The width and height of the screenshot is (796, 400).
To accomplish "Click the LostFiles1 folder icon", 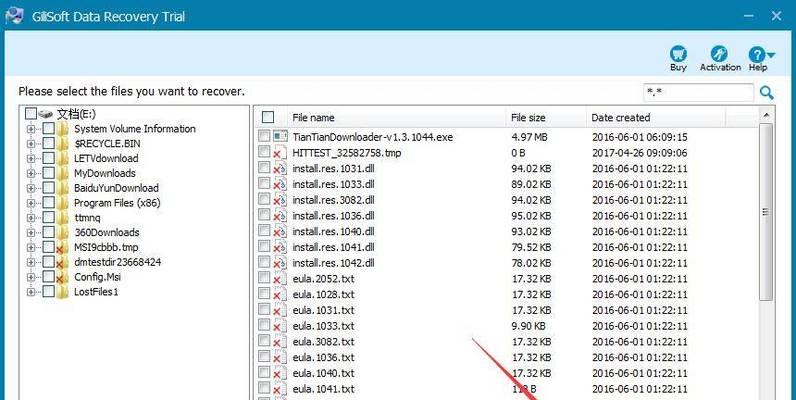I will click(x=63, y=292).
